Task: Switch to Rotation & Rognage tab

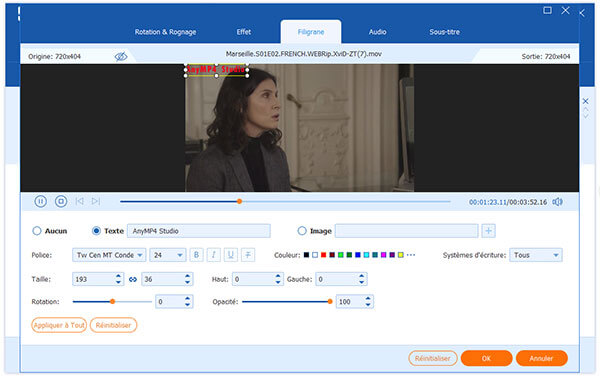Action: click(165, 32)
